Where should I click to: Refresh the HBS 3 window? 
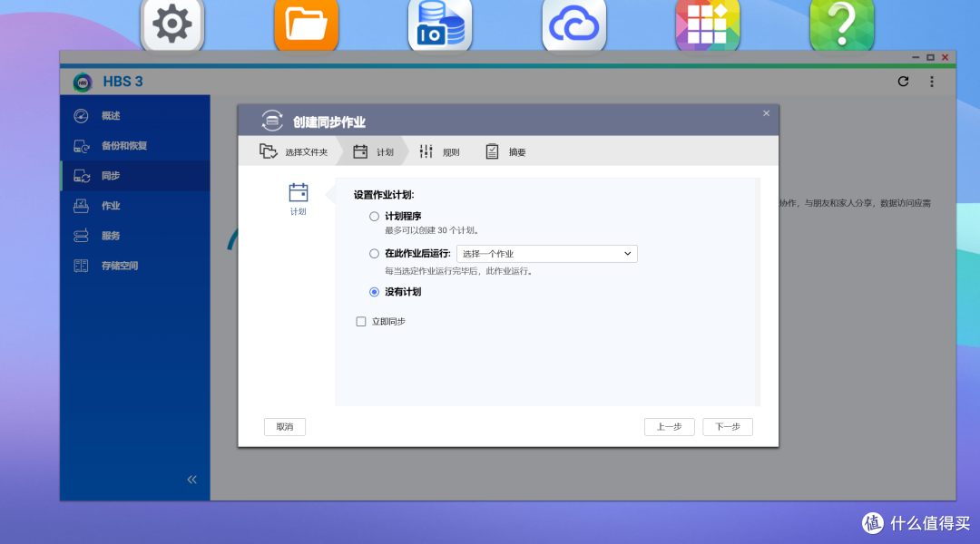[903, 82]
